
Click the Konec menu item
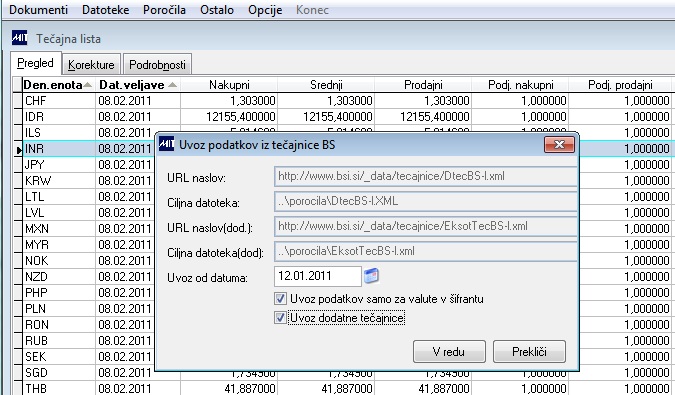pyautogui.click(x=313, y=10)
